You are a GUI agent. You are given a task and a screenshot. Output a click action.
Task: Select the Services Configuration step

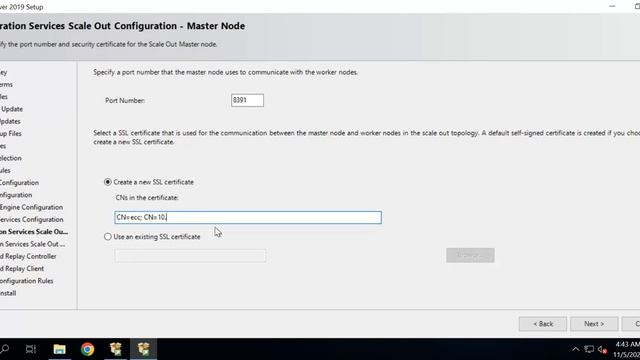tap(31, 220)
